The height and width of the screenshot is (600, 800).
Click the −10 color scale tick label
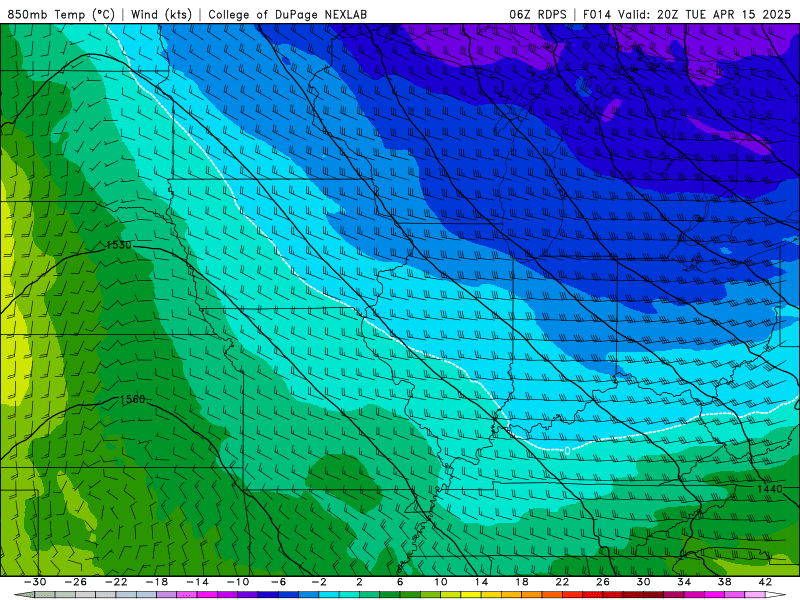238,582
